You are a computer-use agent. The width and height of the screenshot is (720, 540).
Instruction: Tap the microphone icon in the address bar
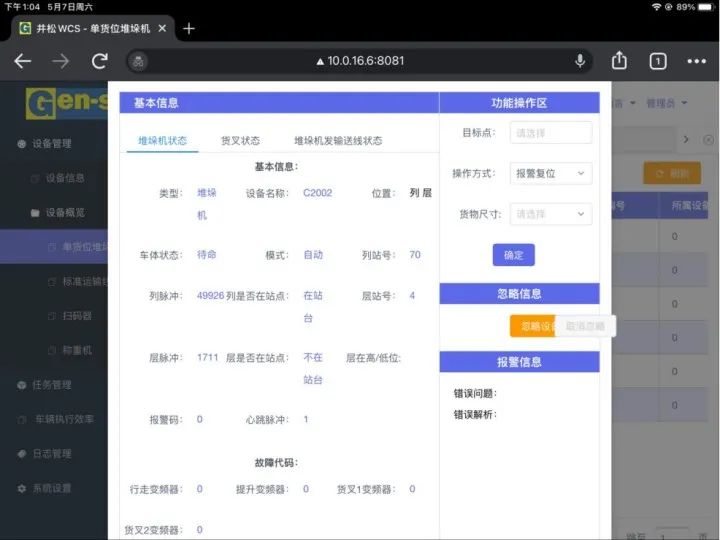[580, 61]
